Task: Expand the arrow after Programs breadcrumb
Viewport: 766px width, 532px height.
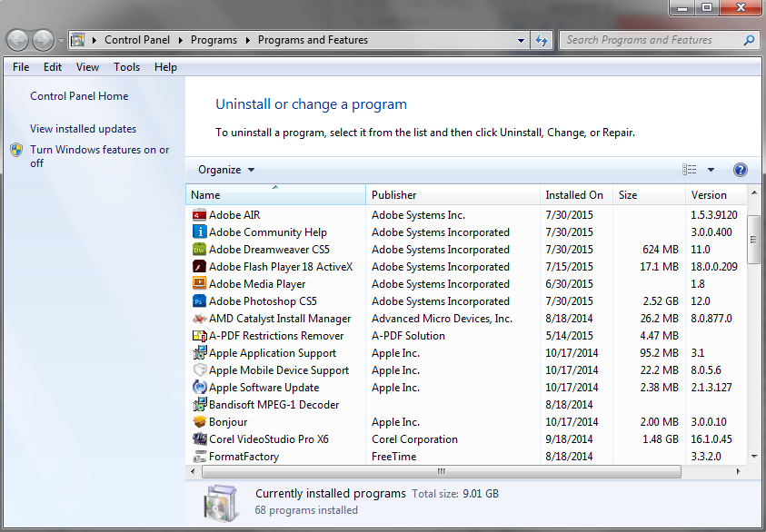Action: pyautogui.click(x=248, y=40)
